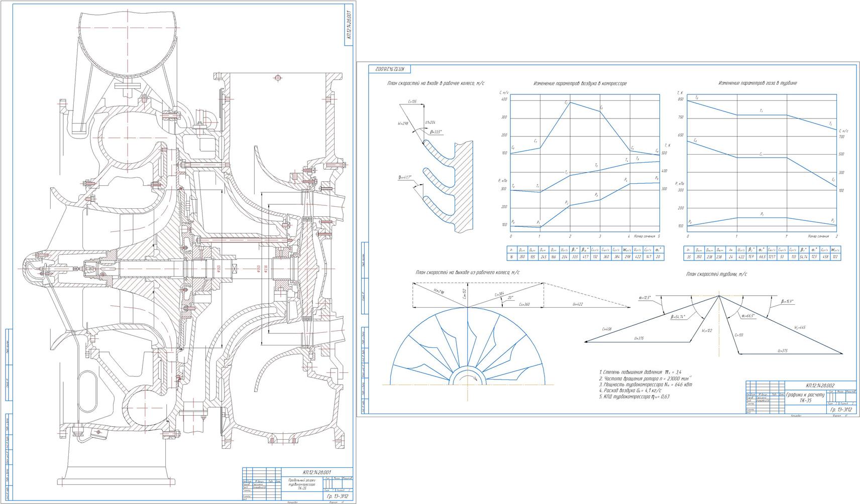The height and width of the screenshot is (504, 860).
Task: Click the group code 'Гр. 13-ЗМ2' on the right sheet
Action: tap(840, 410)
